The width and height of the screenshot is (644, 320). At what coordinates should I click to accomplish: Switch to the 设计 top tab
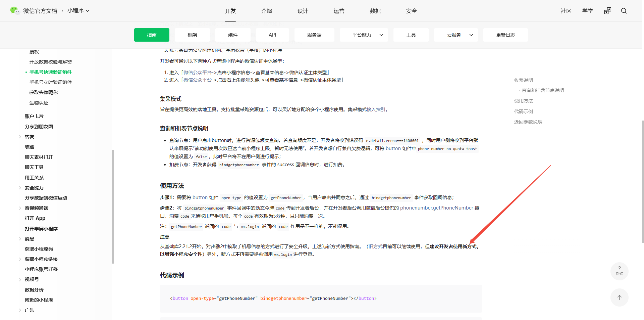(x=303, y=11)
